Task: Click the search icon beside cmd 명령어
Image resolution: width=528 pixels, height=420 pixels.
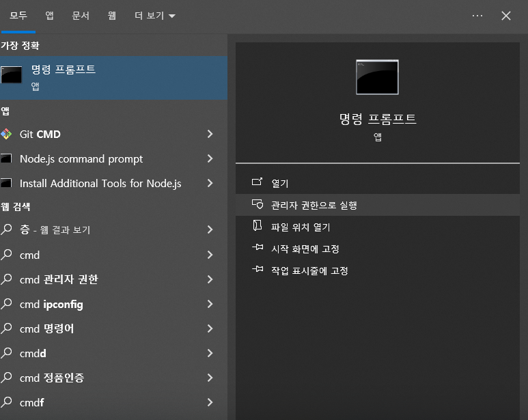Action: [x=6, y=328]
